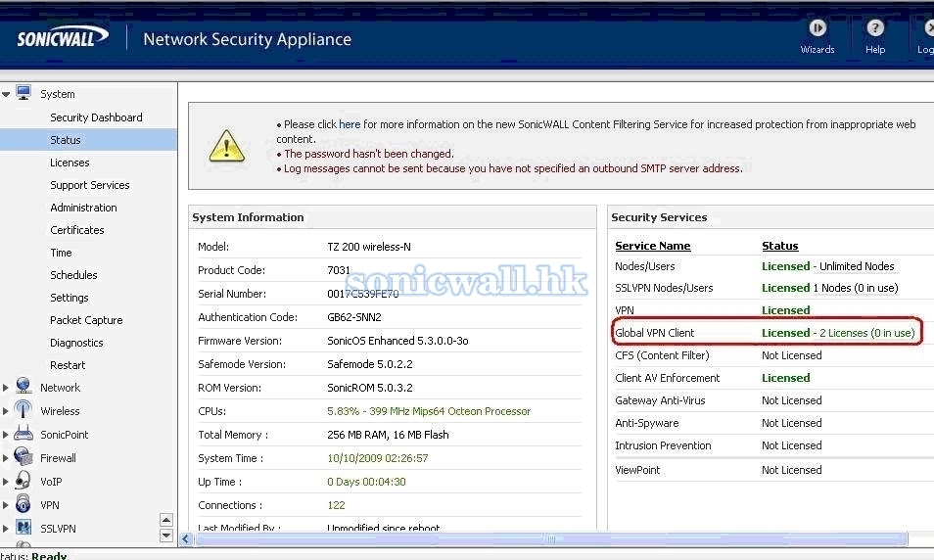Click the Global VPN Client row name
Image resolution: width=934 pixels, height=560 pixels.
(x=654, y=333)
